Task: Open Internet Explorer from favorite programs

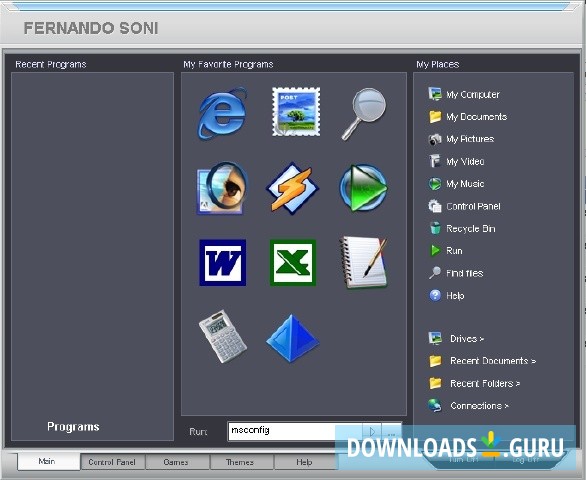Action: pyautogui.click(x=222, y=113)
